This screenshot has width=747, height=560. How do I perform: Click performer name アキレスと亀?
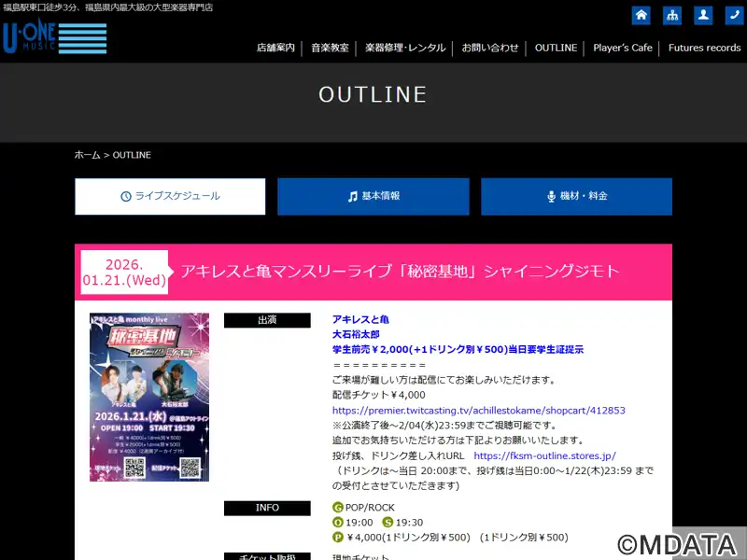(360, 319)
